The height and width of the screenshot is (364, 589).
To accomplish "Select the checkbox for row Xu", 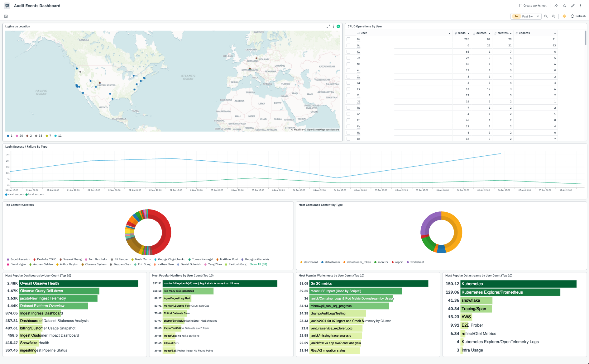I will pos(348,95).
